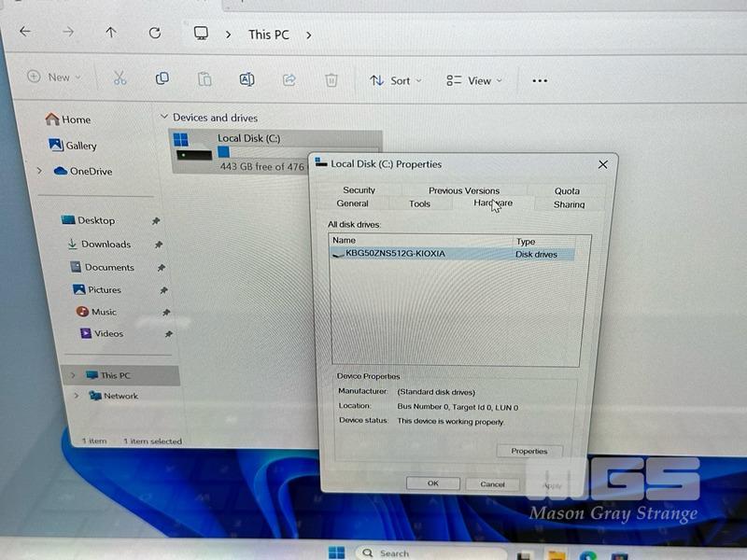Open the Windows Start menu
Viewport: 747px width, 560px height.
pos(336,552)
